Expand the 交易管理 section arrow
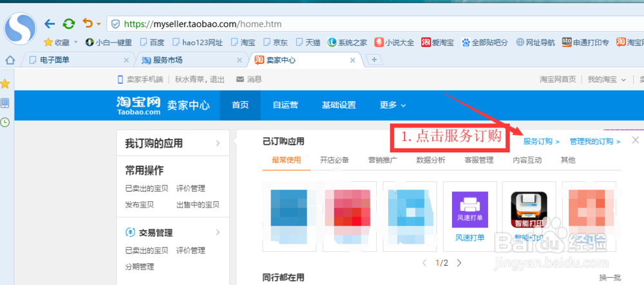This screenshot has height=285, width=644. [218, 233]
